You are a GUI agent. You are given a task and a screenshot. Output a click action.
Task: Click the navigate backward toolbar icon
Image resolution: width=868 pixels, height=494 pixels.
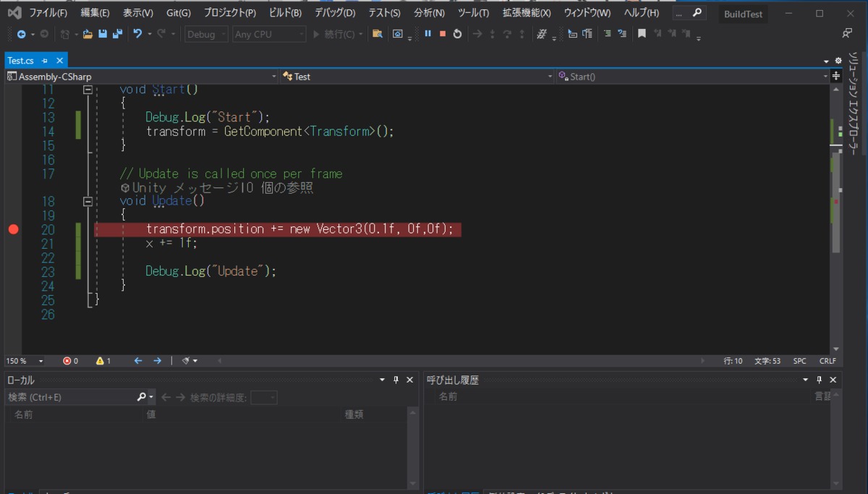click(21, 34)
